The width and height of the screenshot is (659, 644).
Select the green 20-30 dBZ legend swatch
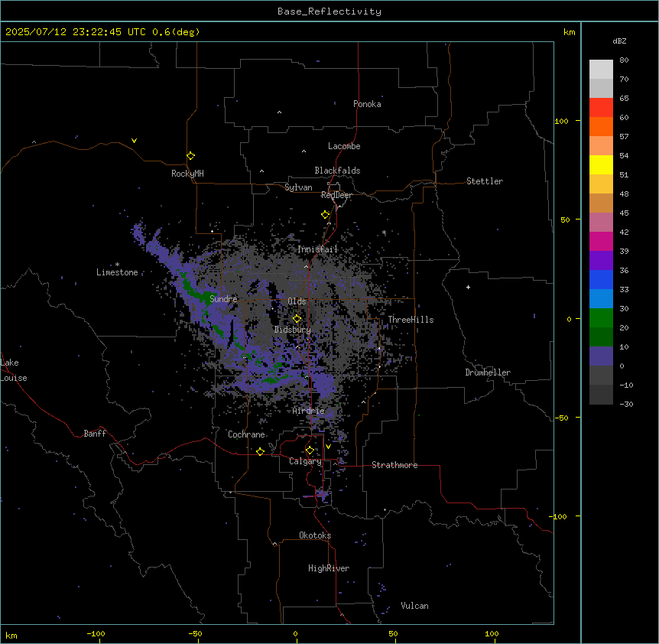click(601, 318)
